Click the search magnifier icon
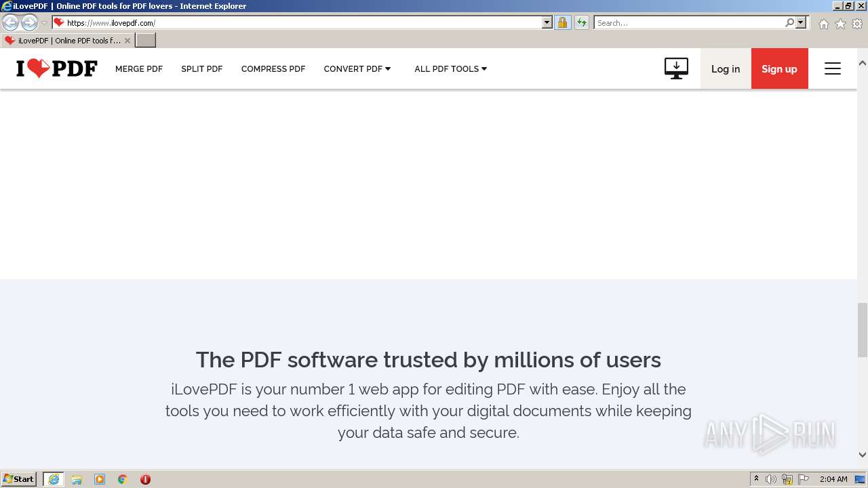The width and height of the screenshot is (868, 488). (x=789, y=22)
